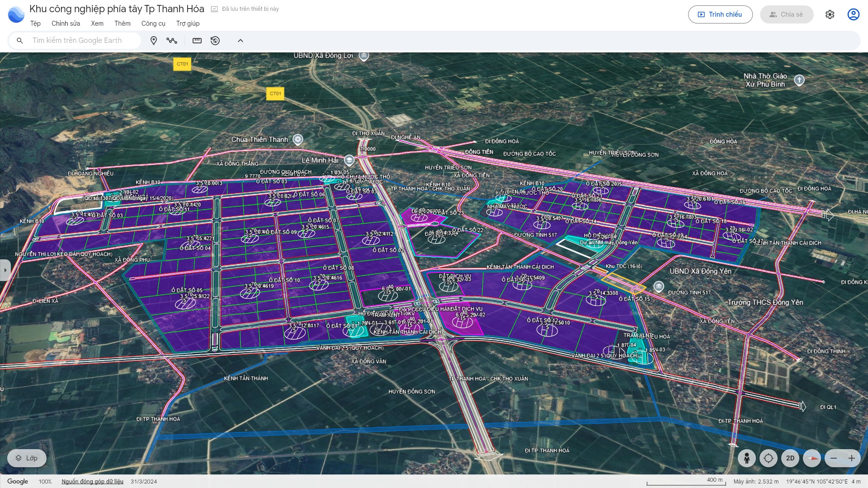Click the 100% loading status value

click(45, 482)
